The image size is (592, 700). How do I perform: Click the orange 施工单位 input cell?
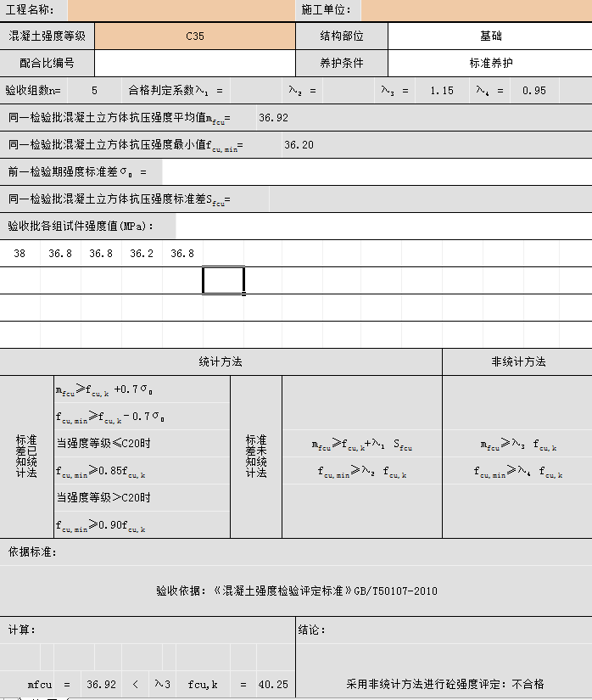[475, 10]
